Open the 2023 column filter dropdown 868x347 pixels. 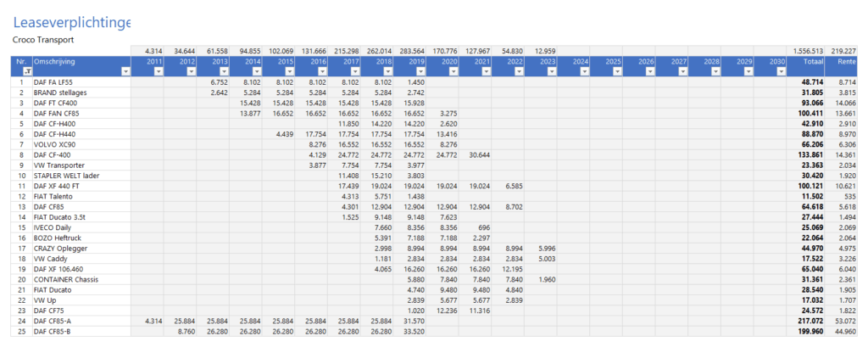[x=552, y=72]
